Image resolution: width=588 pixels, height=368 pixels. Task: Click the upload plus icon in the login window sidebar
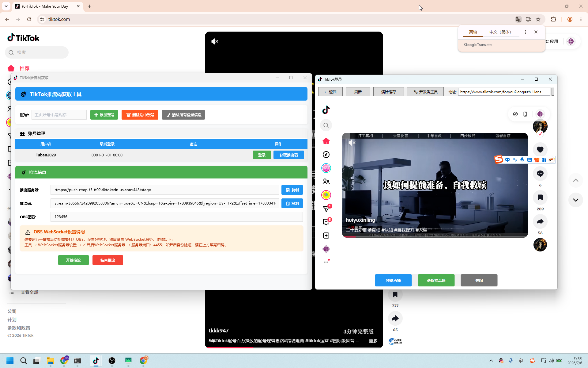click(326, 236)
